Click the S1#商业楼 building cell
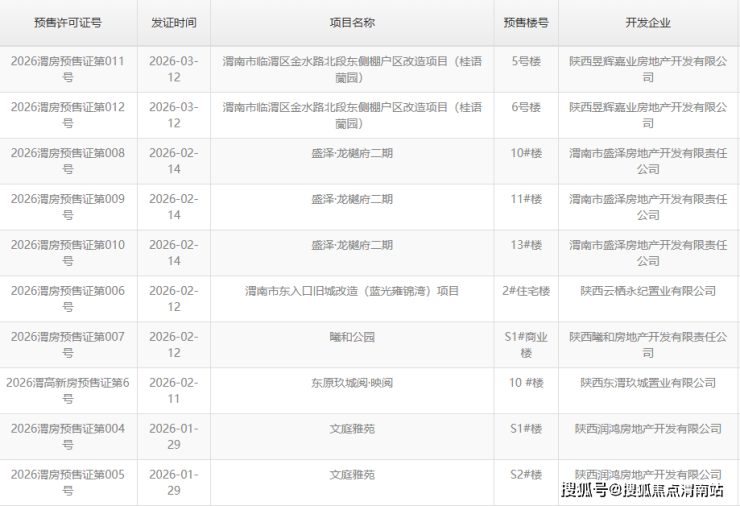 point(526,345)
